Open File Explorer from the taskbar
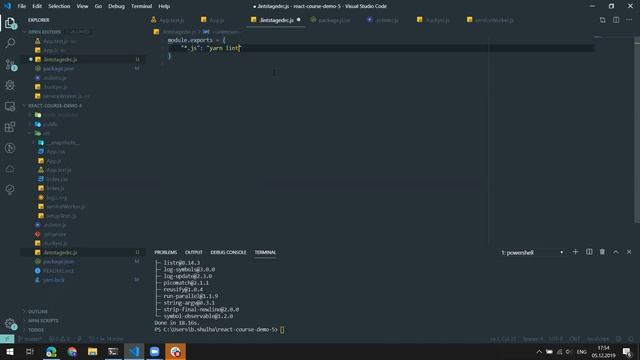 tap(93, 351)
